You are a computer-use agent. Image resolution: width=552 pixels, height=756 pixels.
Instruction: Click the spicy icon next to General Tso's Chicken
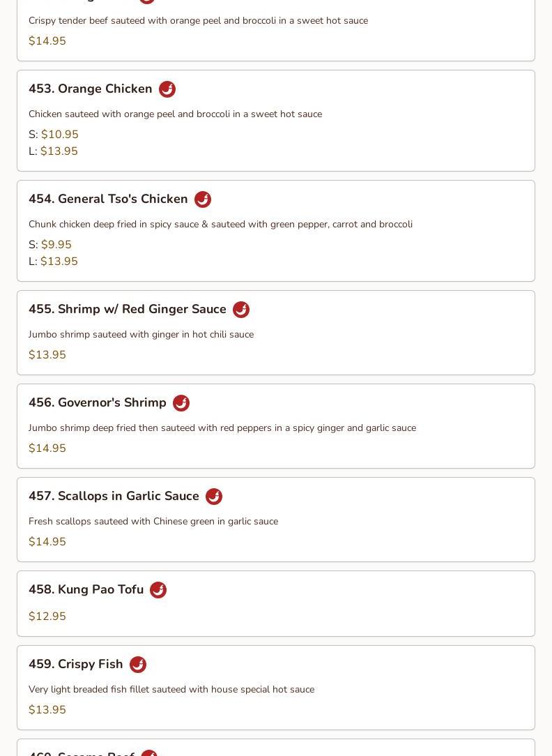[x=203, y=199]
